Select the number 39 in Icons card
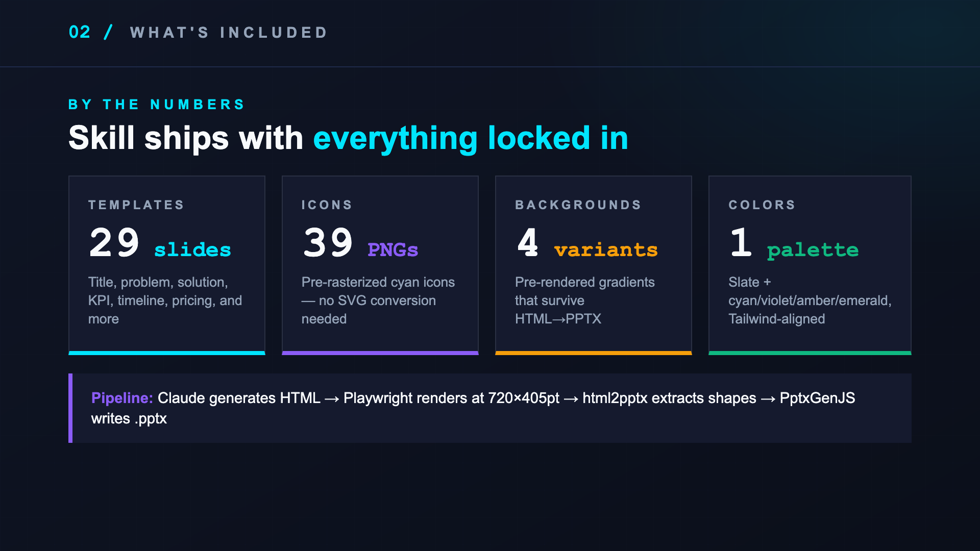The width and height of the screenshot is (980, 551). point(328,243)
